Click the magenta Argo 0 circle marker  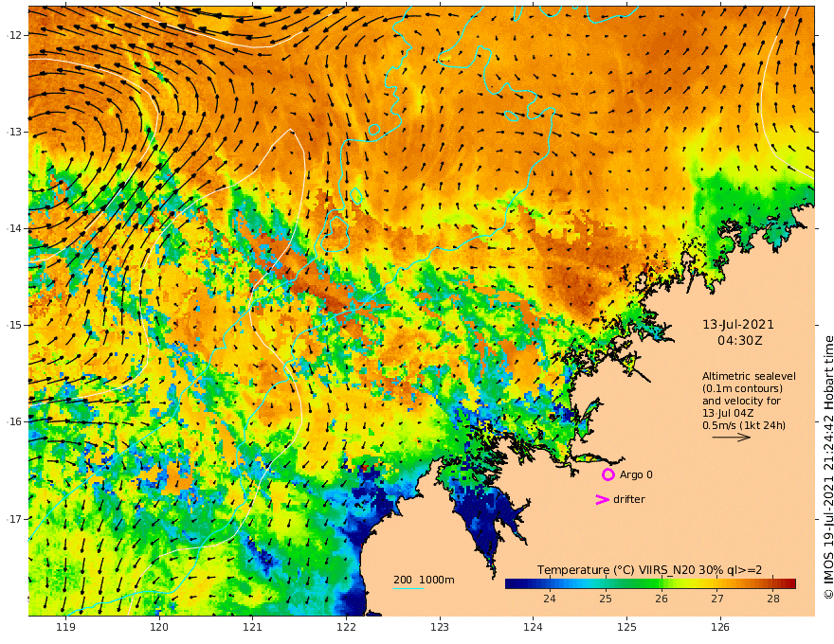pos(607,474)
